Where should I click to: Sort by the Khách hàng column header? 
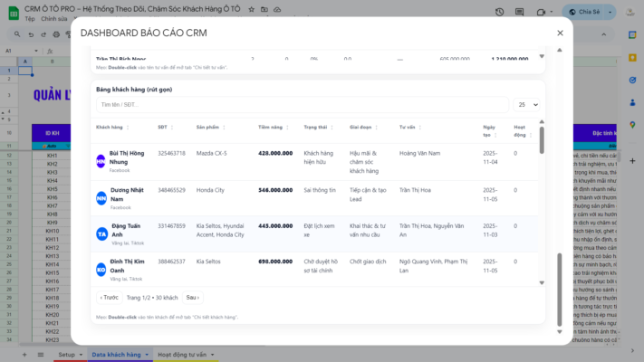(x=111, y=128)
